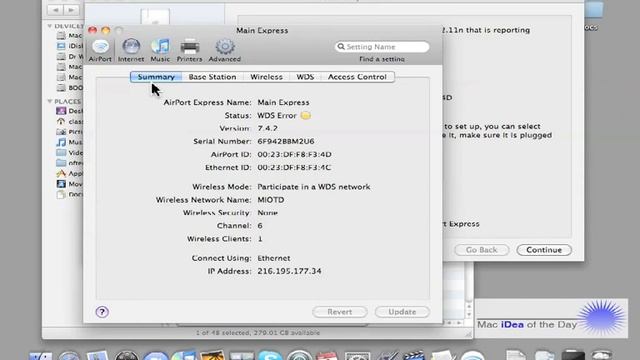Click the yellow WDS Error status indicator
Image resolution: width=640 pixels, height=360 pixels.
click(305, 116)
